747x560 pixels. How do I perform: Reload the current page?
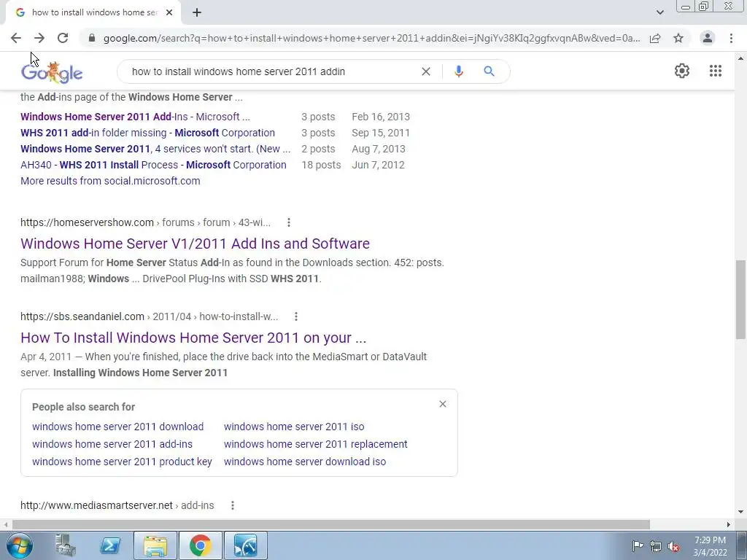tap(63, 38)
